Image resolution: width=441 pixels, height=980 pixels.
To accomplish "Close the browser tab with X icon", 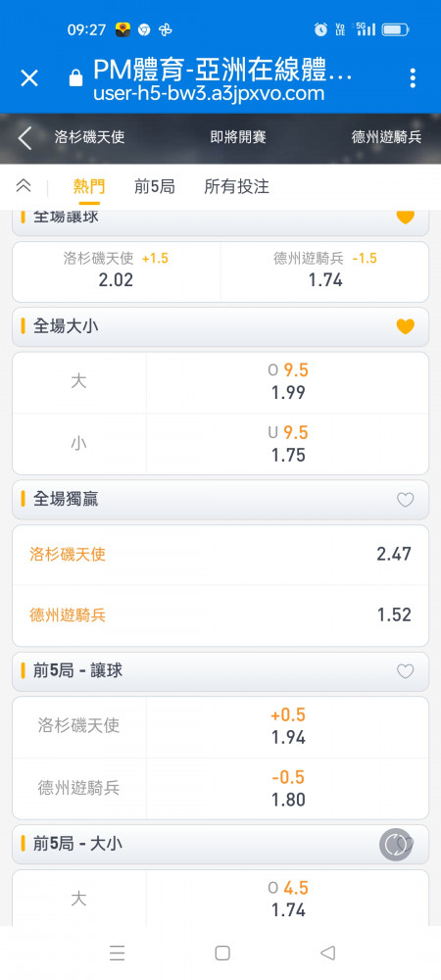I will pos(29,78).
